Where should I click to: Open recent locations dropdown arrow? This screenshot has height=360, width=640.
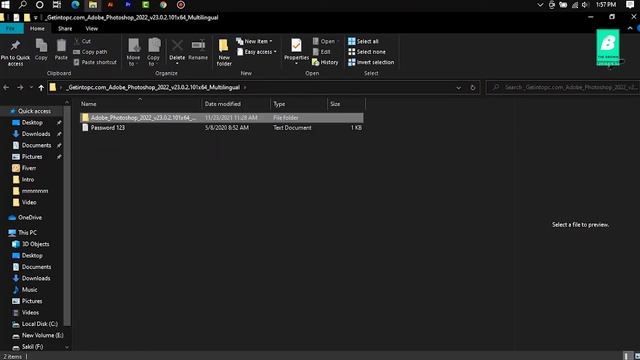(x=31, y=87)
